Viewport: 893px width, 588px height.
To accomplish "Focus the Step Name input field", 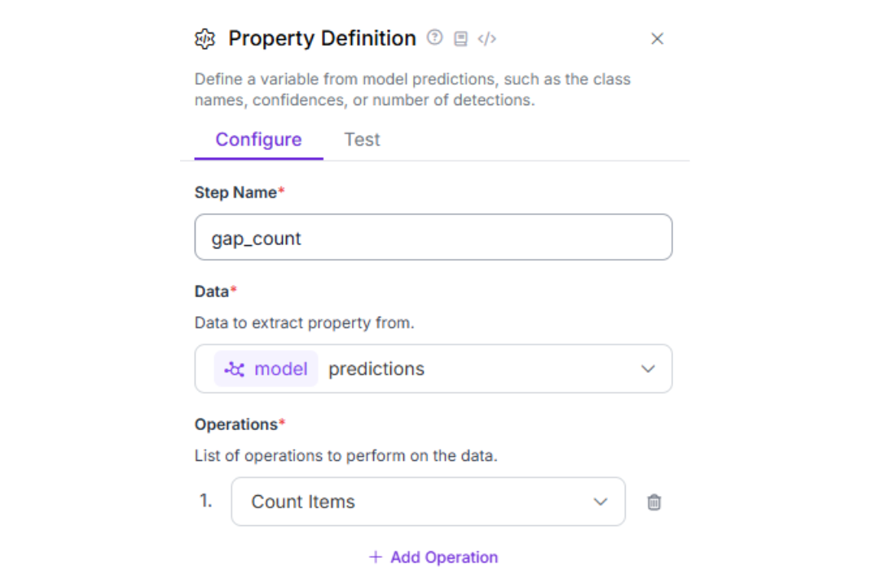I will point(433,238).
